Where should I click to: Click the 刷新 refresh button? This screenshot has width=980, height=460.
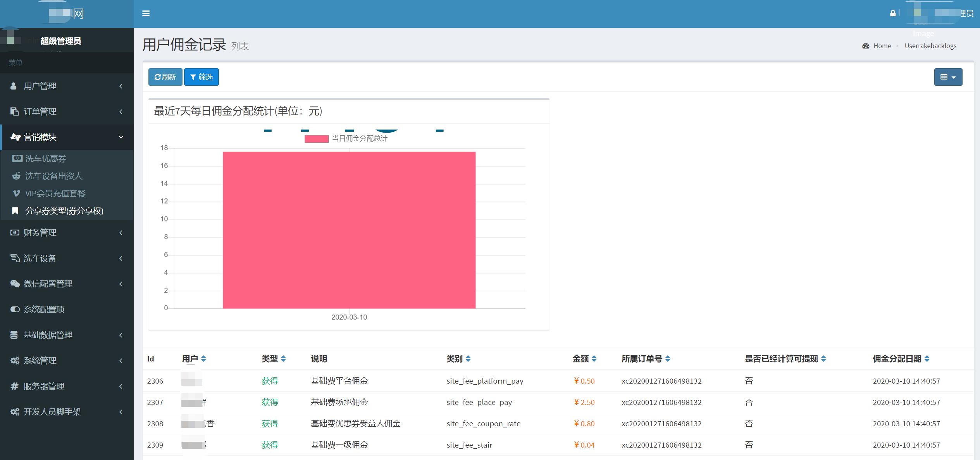pos(165,77)
